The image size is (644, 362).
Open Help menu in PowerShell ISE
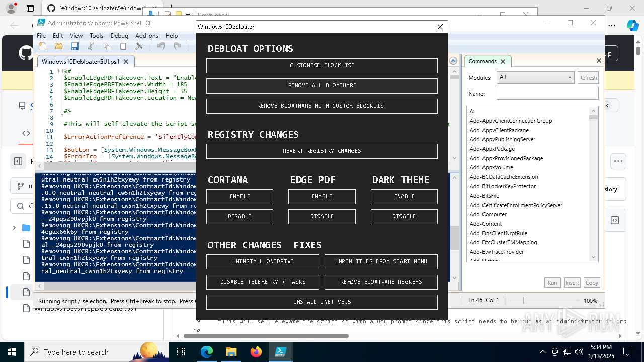[172, 36]
